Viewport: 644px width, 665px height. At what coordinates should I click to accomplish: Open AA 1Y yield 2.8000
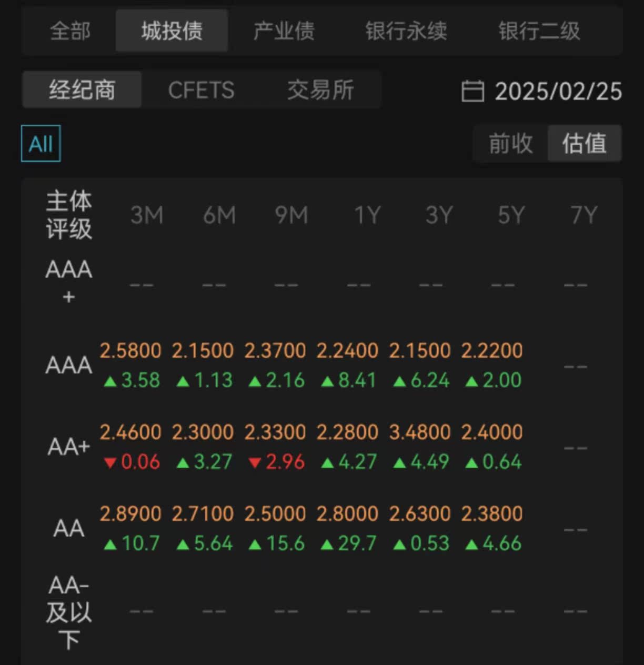[x=347, y=513]
